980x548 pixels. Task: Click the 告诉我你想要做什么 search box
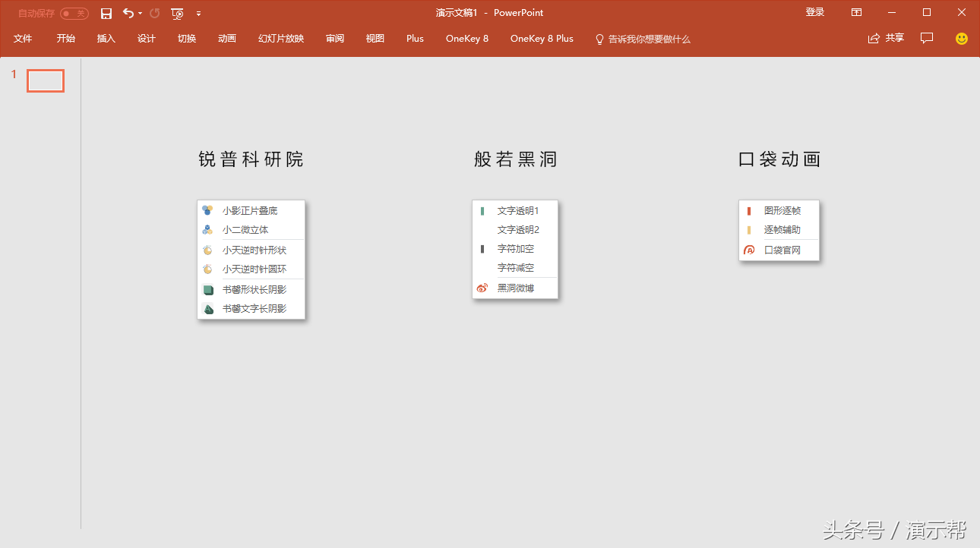(x=650, y=39)
